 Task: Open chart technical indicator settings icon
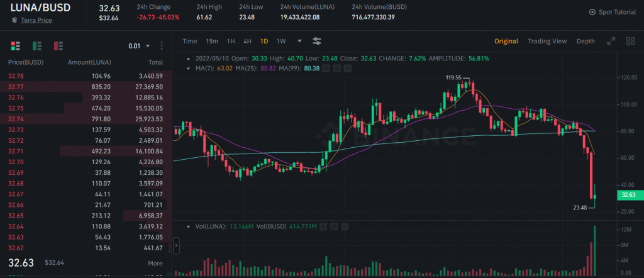[x=317, y=41]
